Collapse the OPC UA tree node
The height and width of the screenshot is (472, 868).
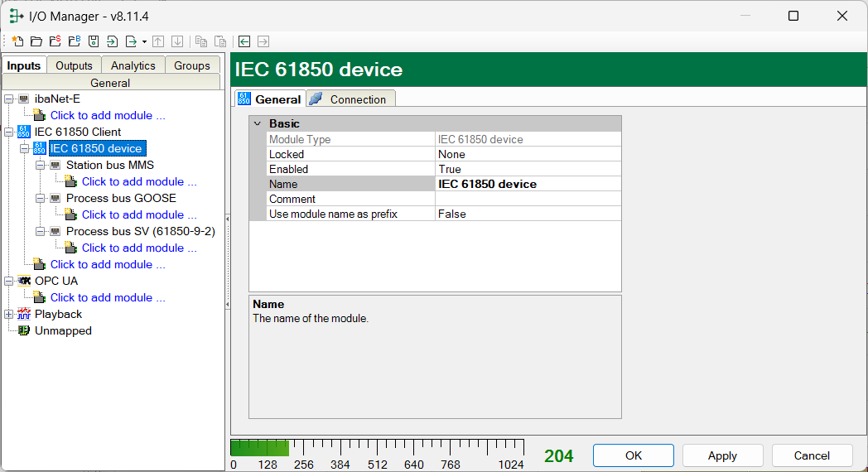(9, 281)
